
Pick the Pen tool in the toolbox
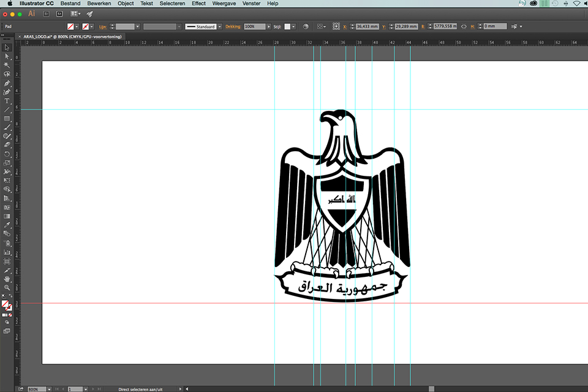point(7,83)
